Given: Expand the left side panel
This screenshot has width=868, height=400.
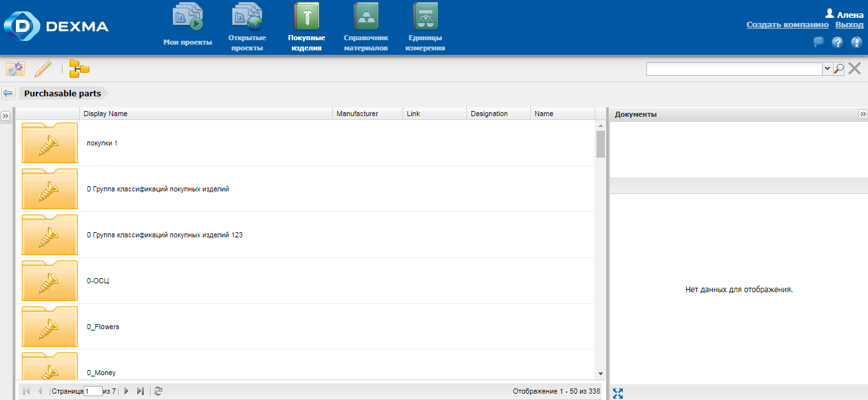Looking at the screenshot, I should 5,116.
